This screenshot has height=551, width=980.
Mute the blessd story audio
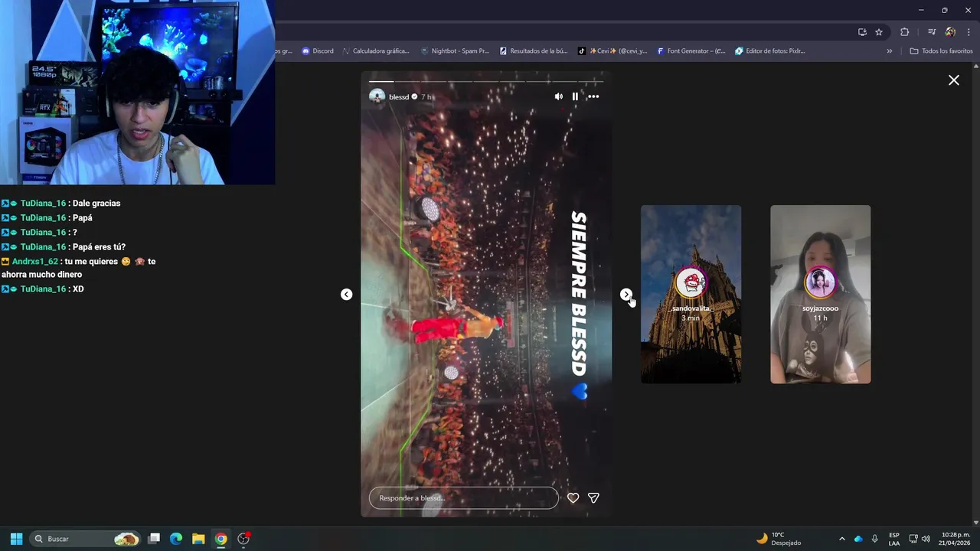558,96
